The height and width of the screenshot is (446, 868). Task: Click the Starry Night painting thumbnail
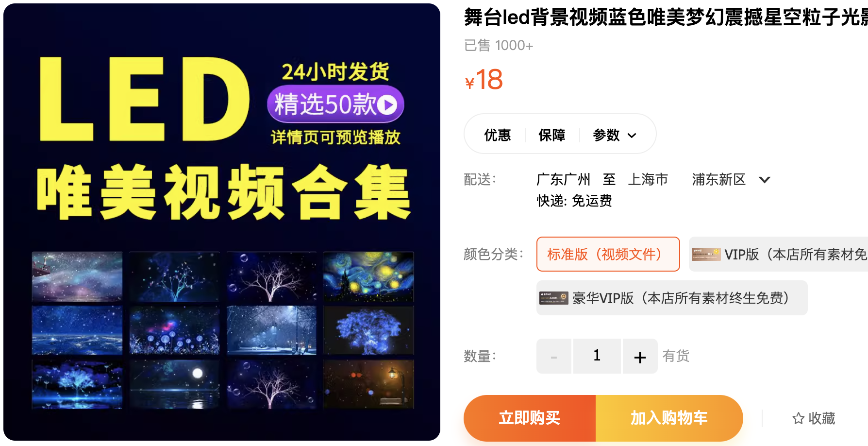point(368,277)
